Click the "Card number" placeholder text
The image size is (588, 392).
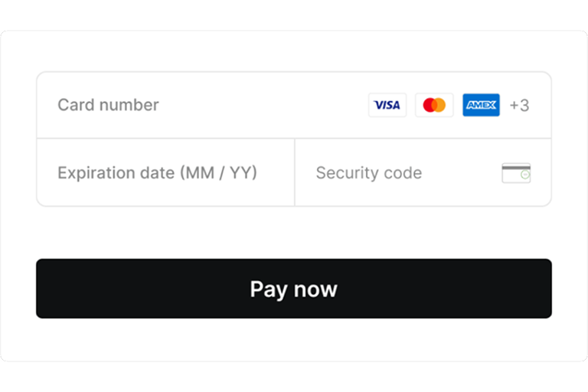pos(108,105)
